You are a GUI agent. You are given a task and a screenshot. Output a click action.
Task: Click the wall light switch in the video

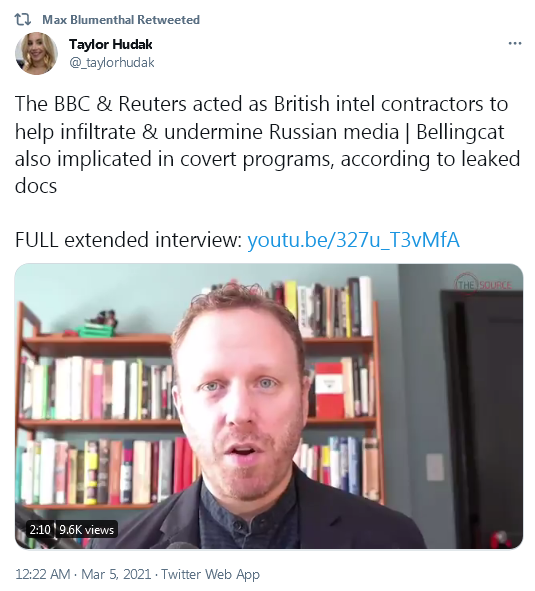point(435,467)
